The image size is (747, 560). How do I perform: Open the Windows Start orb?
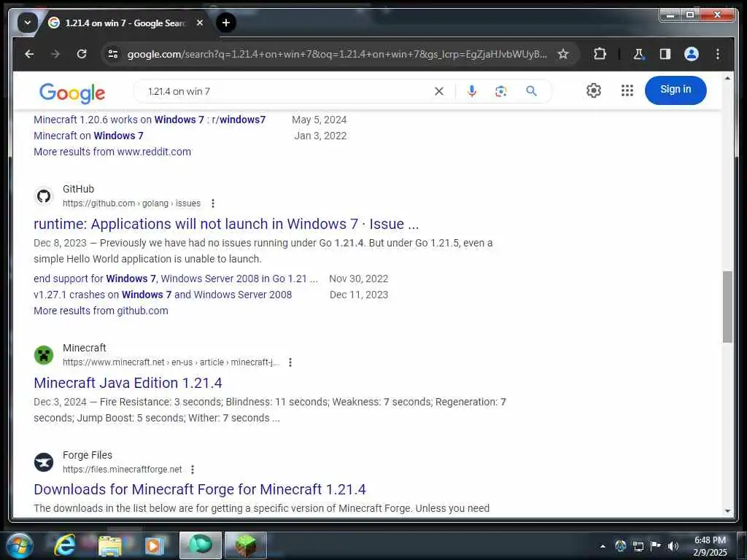[x=18, y=545]
